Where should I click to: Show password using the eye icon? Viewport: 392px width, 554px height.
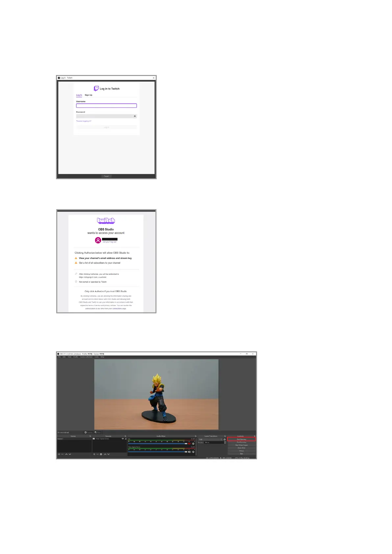point(135,116)
